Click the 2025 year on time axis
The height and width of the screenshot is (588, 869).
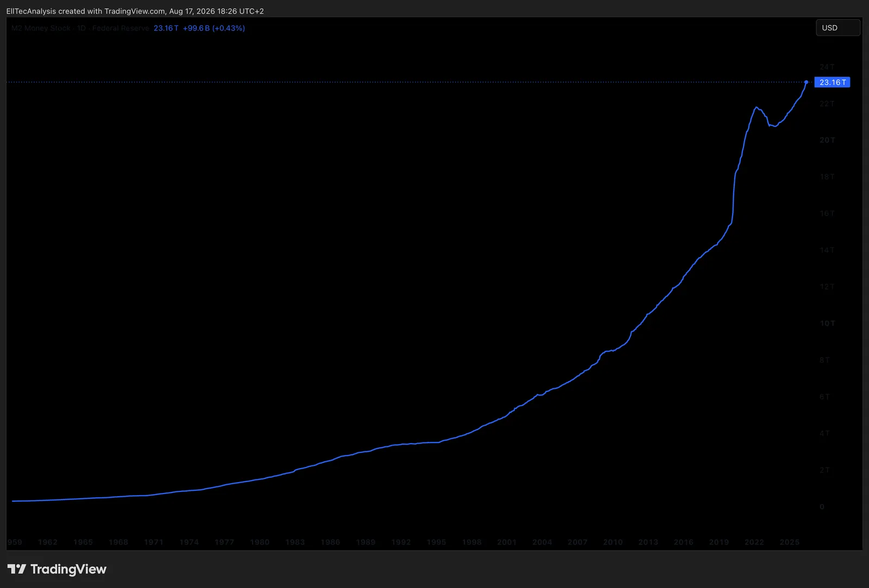(789, 542)
